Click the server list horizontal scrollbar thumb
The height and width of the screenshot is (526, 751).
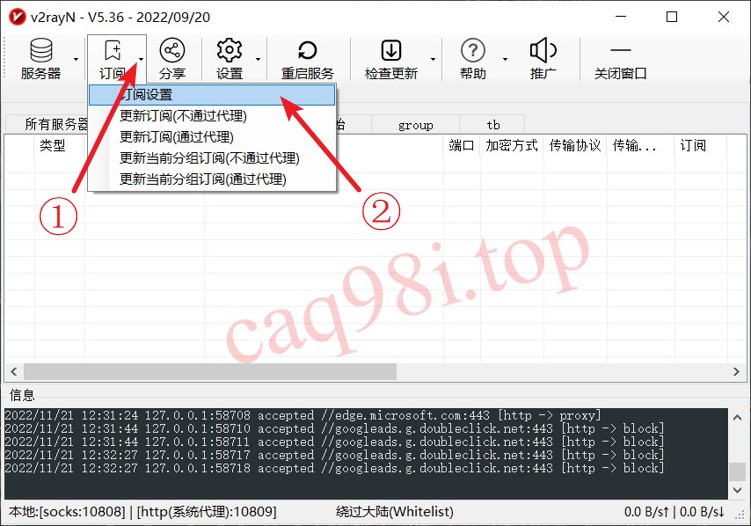210,371
